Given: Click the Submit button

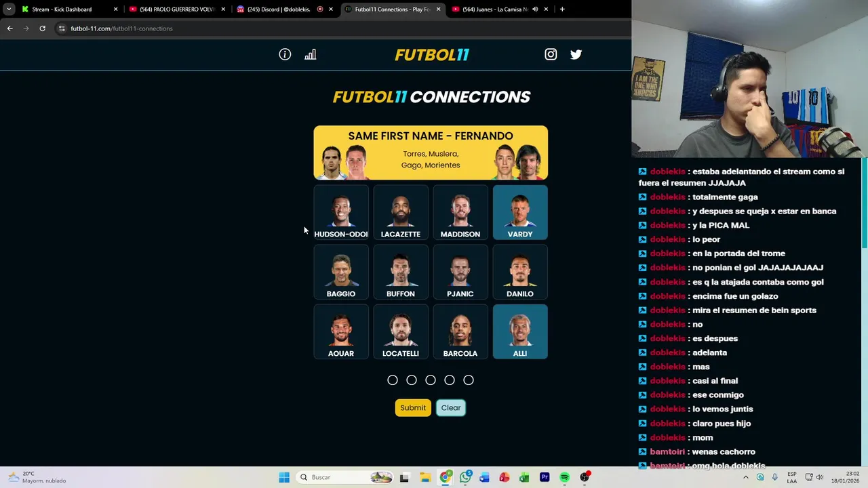Looking at the screenshot, I should [413, 408].
